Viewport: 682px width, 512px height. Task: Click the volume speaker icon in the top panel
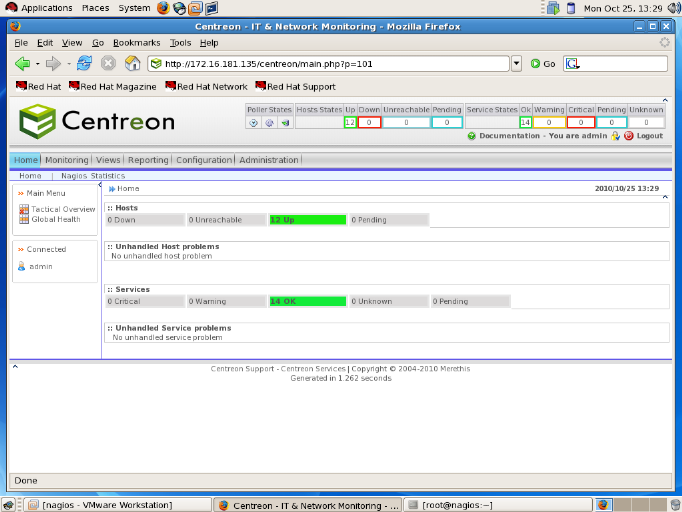click(x=674, y=8)
